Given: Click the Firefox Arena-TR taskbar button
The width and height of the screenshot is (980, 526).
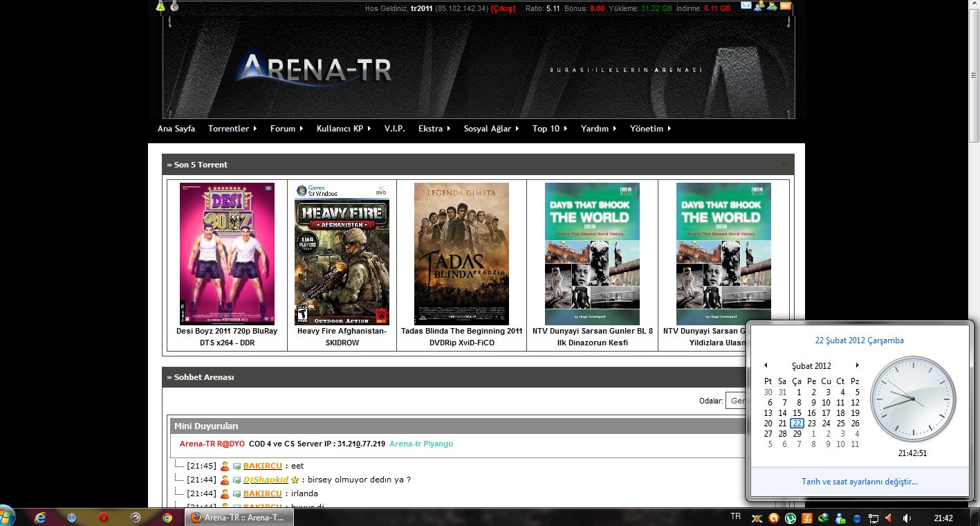Looking at the screenshot, I should (x=239, y=518).
